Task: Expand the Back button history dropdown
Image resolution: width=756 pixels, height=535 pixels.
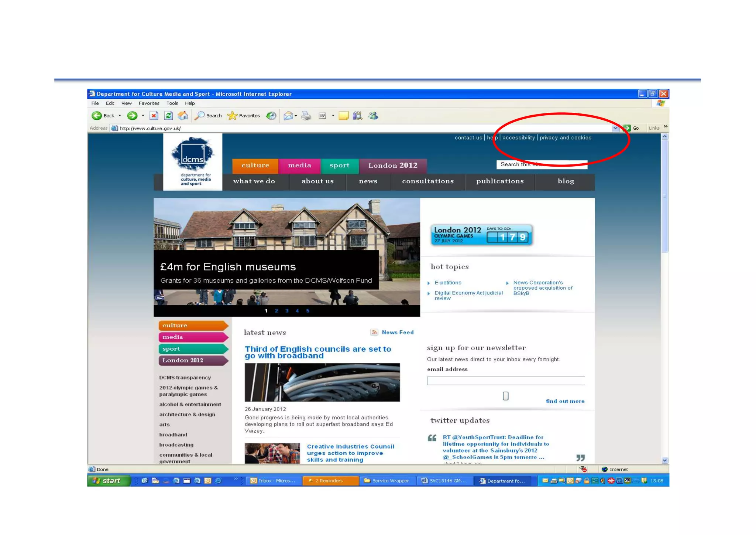Action: [120, 116]
